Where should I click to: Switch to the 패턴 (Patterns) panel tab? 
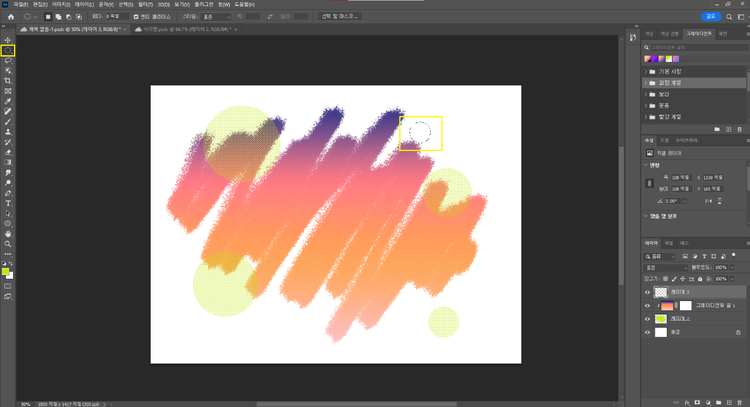click(723, 34)
